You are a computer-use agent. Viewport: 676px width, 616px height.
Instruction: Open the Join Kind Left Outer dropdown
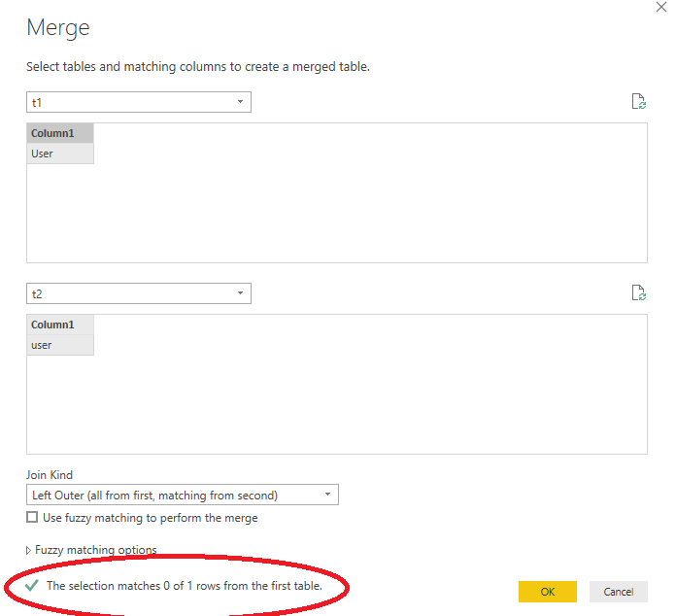(183, 495)
